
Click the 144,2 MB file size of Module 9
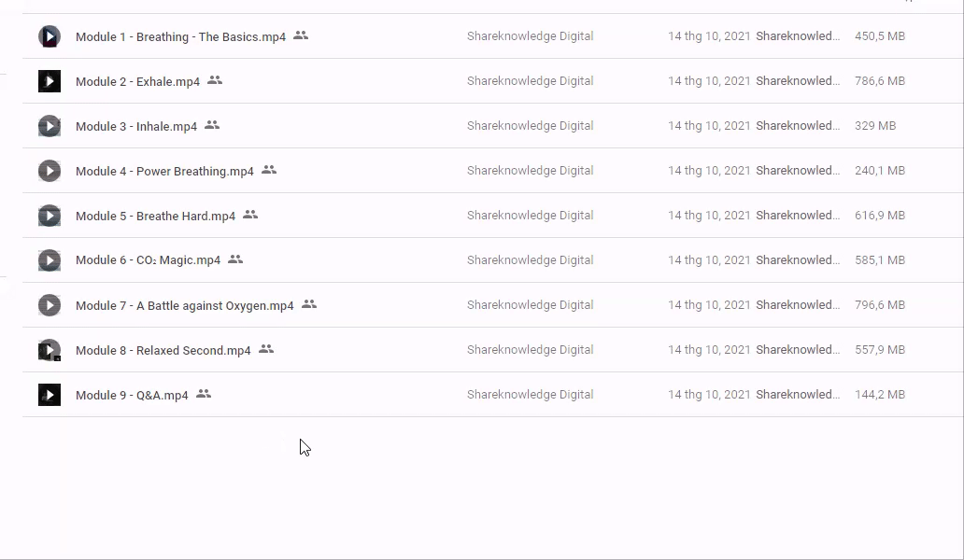tap(879, 395)
